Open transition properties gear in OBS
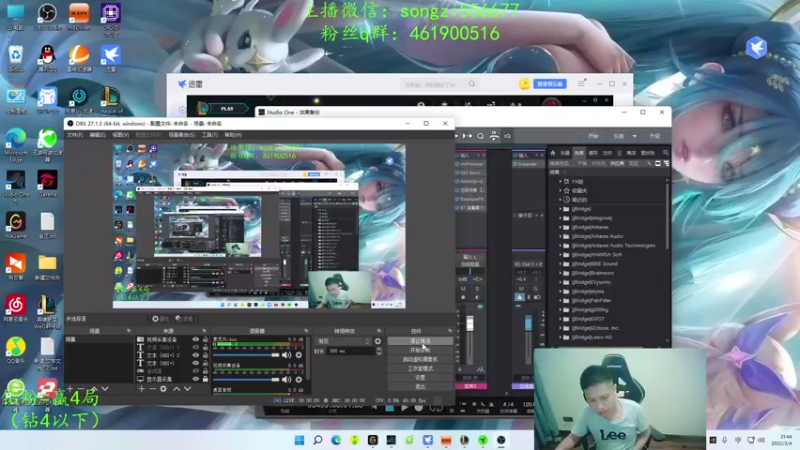Viewport: 800px width, 450px height. point(378,341)
